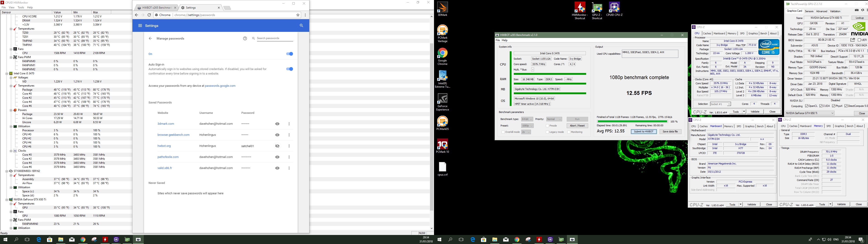Switch to the Advanced tab in GPU-Z
868x244 pixels.
821,11
